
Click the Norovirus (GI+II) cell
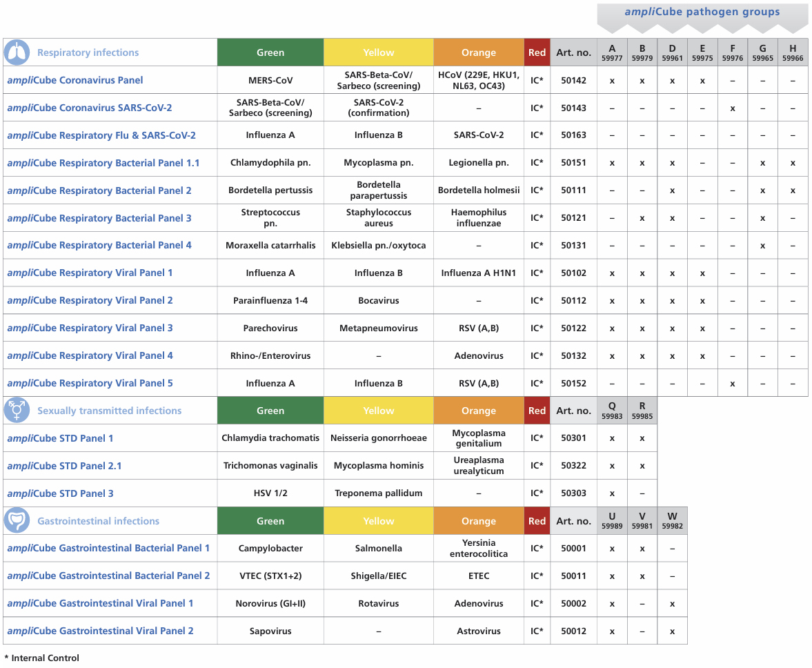[270, 603]
